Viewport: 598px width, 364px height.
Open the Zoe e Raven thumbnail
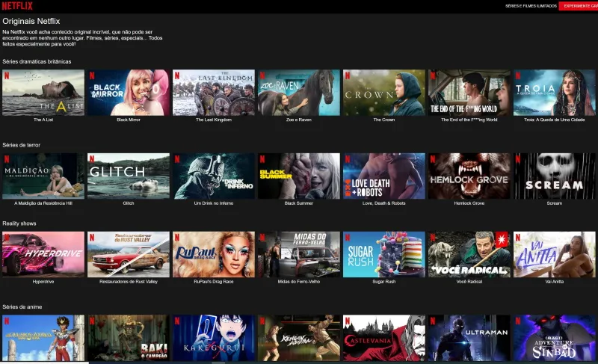pos(298,93)
